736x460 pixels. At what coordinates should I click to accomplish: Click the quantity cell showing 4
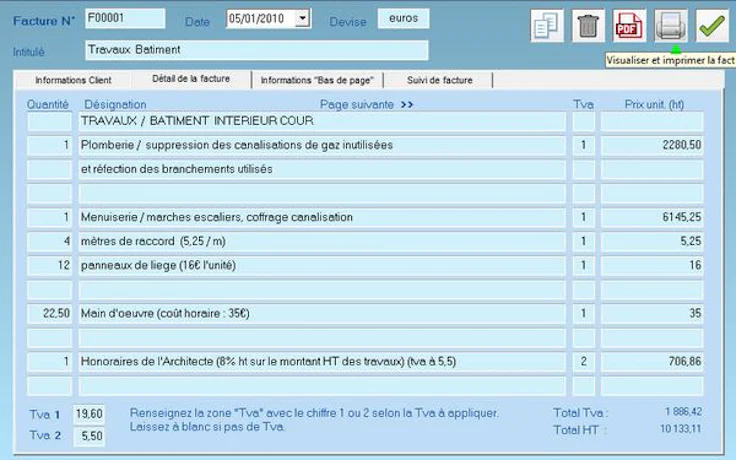pos(49,242)
